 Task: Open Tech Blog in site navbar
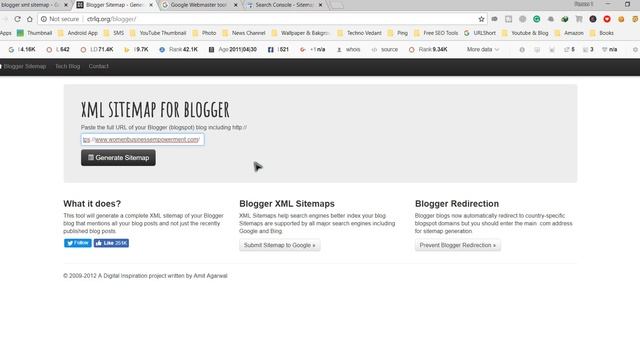pyautogui.click(x=67, y=66)
